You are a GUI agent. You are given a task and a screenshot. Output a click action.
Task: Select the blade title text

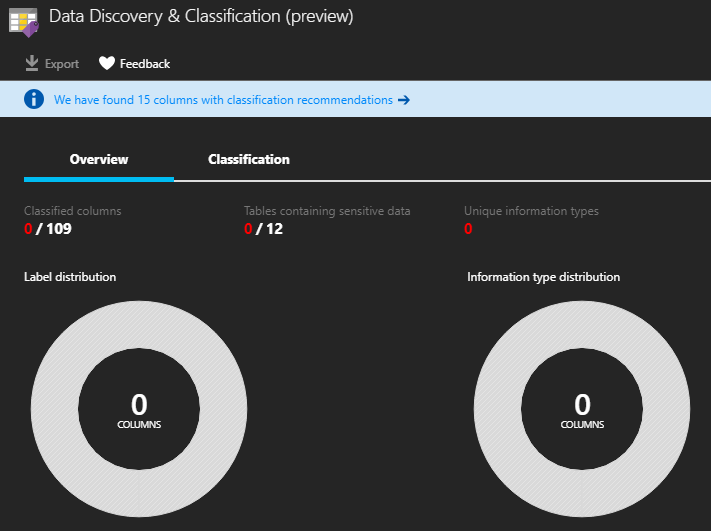pyautogui.click(x=201, y=17)
